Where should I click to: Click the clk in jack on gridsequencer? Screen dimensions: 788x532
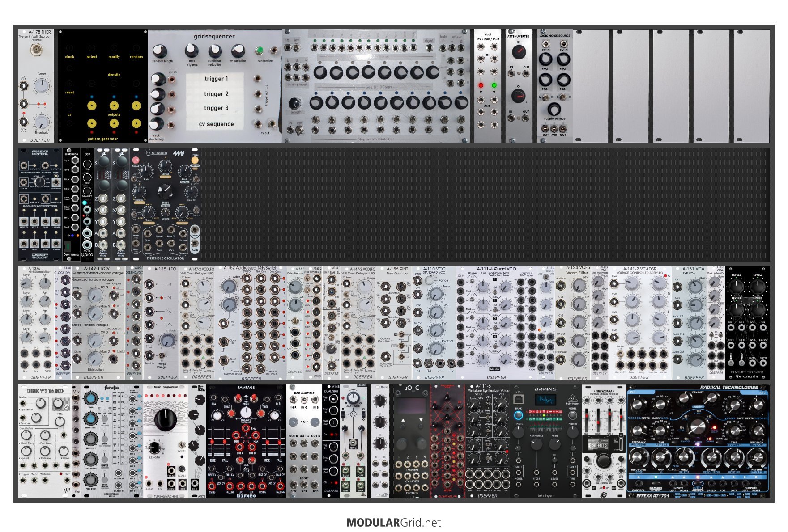(172, 80)
